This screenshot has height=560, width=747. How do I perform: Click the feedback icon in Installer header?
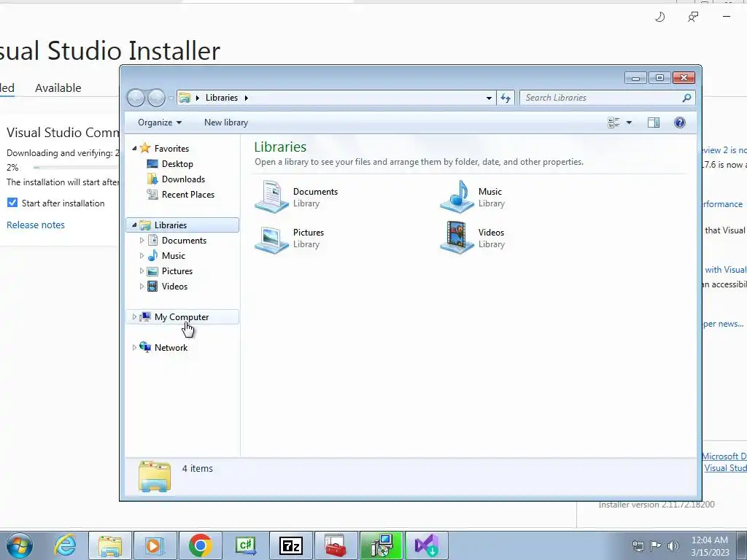(693, 17)
